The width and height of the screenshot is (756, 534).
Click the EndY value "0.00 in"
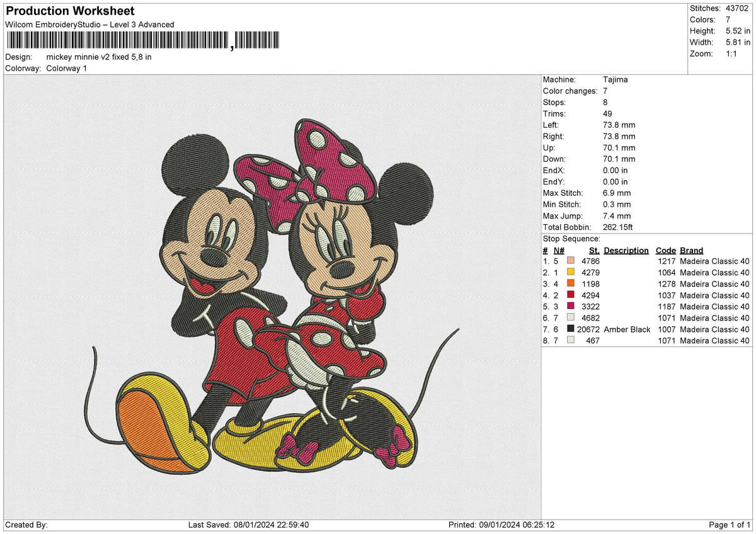pos(616,181)
